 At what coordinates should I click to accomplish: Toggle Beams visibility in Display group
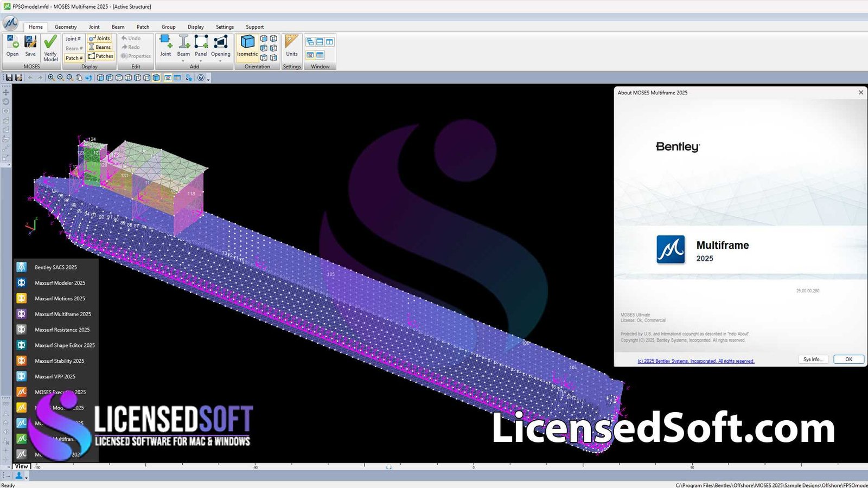click(100, 47)
